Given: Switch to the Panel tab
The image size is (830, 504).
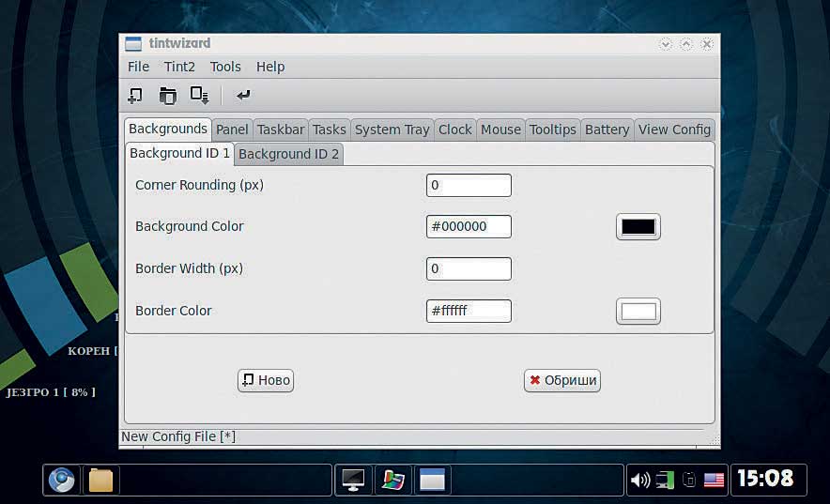Looking at the screenshot, I should (x=232, y=130).
